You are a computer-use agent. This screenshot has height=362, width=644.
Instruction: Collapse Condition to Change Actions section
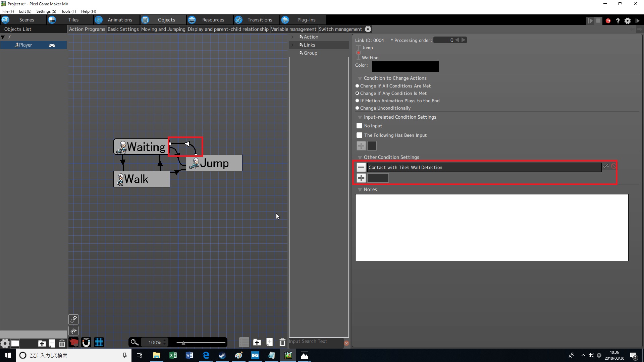[360, 78]
